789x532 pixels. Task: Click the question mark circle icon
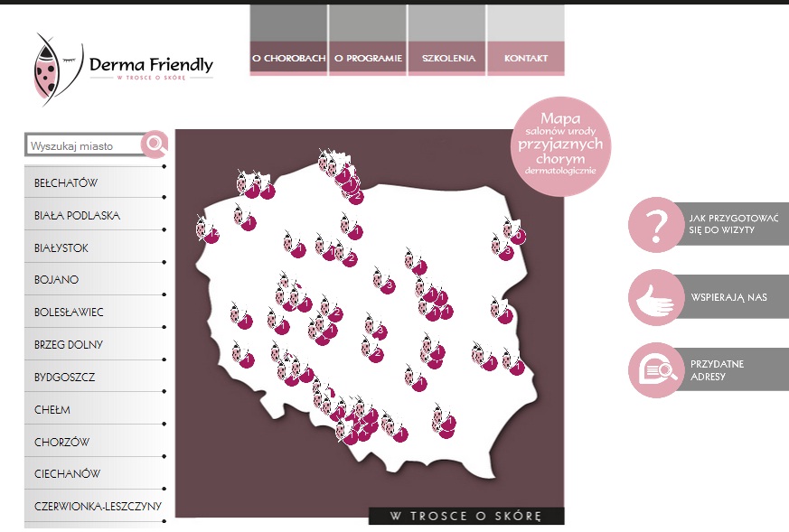click(656, 224)
